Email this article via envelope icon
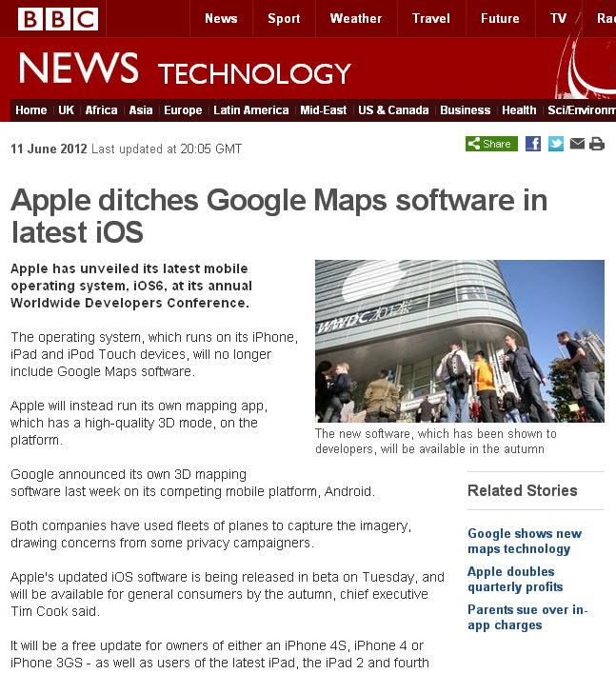 (577, 143)
